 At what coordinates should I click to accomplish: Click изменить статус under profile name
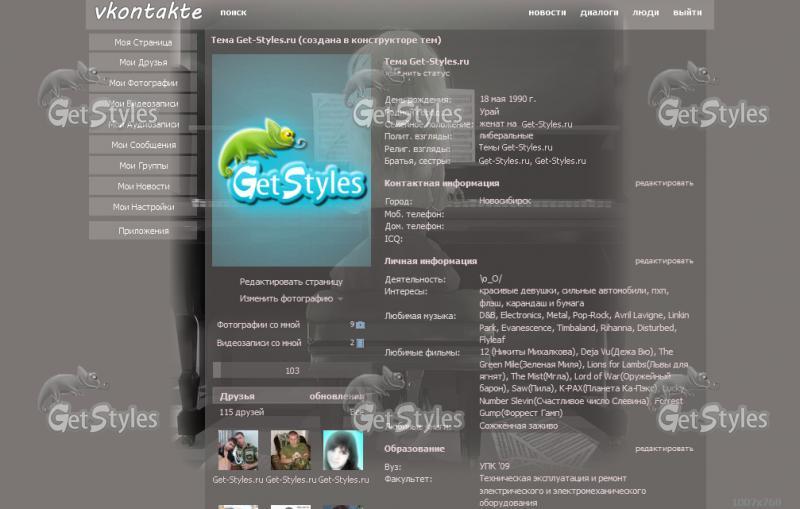(x=417, y=73)
